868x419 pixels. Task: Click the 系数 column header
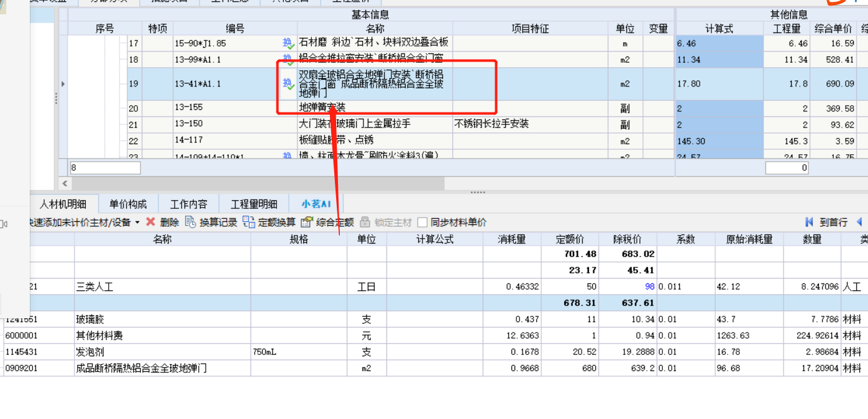(x=686, y=239)
